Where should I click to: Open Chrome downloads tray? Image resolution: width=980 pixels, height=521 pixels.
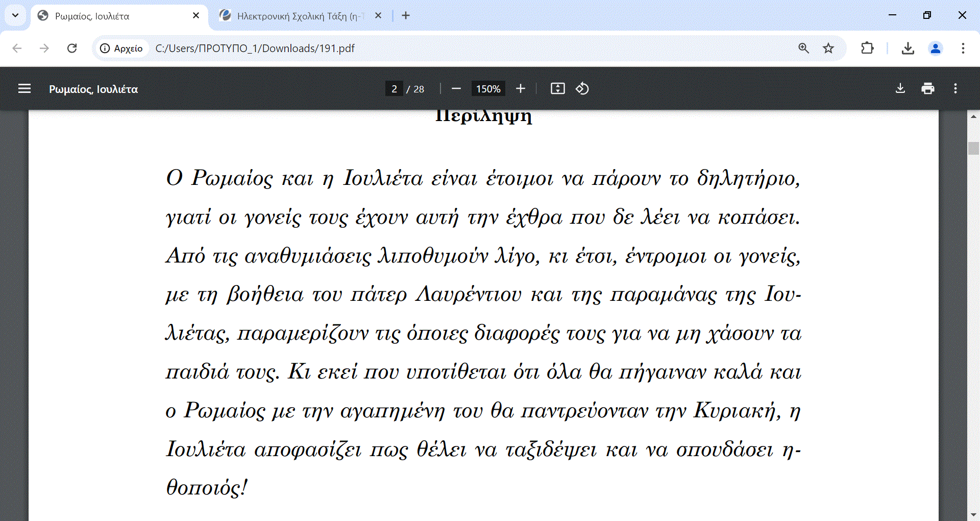coord(908,48)
